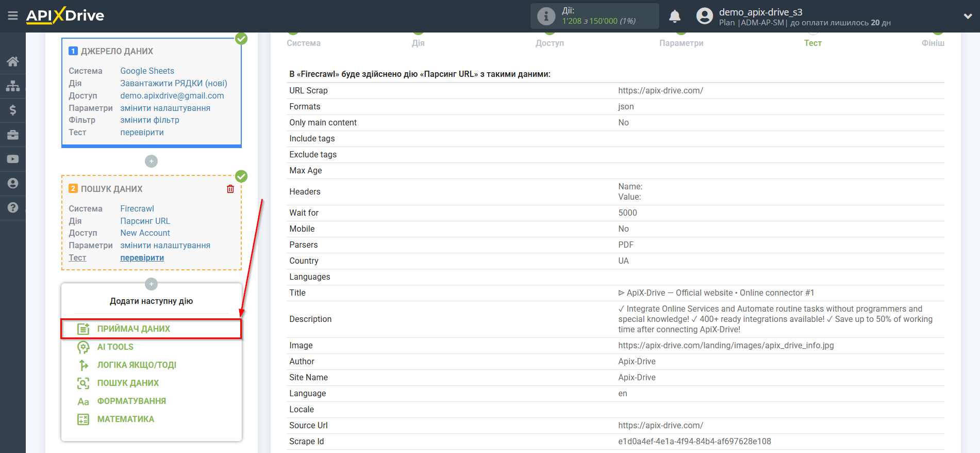The image size is (980, 453).
Task: Select МАТЕМАТИКА menu item
Action: 125,419
